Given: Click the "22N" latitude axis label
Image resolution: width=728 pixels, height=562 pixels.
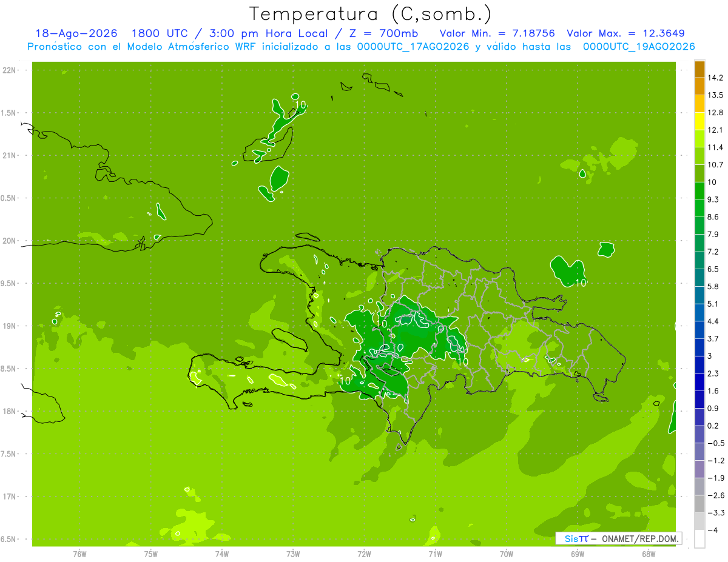Looking at the screenshot, I should (10, 70).
